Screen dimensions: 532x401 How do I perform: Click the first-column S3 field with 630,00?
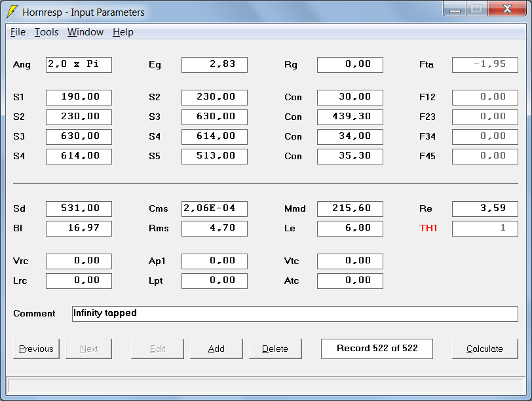79,137
